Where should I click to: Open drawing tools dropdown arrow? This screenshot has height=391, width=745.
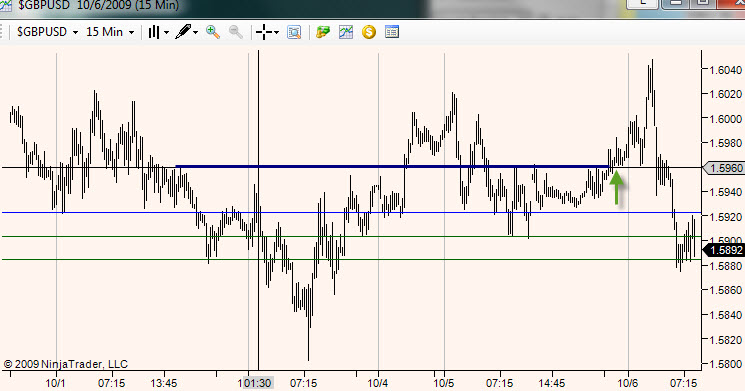[x=195, y=33]
